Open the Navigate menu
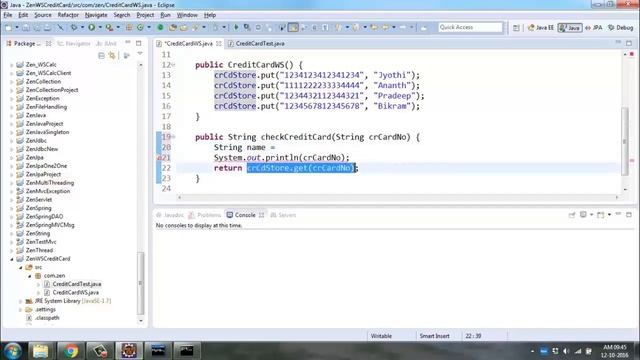 96,15
